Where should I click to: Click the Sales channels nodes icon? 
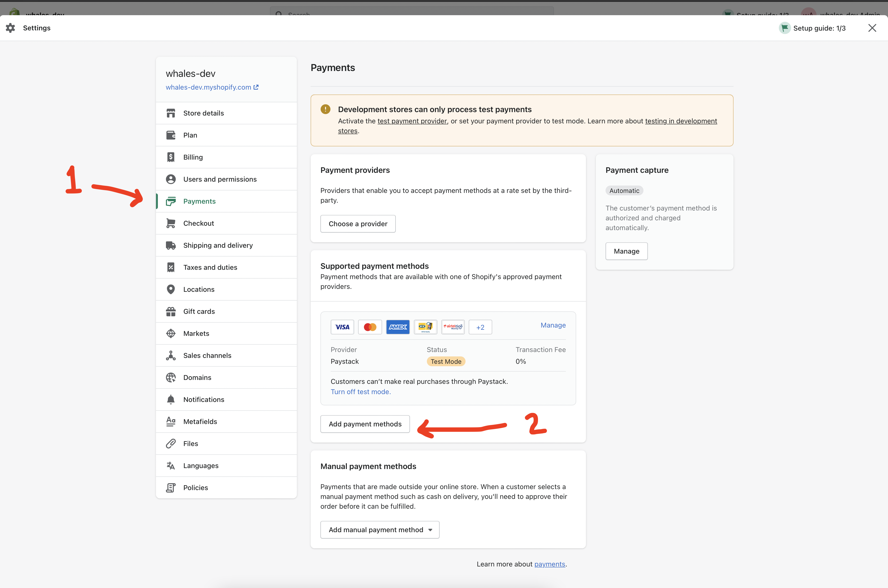click(171, 355)
